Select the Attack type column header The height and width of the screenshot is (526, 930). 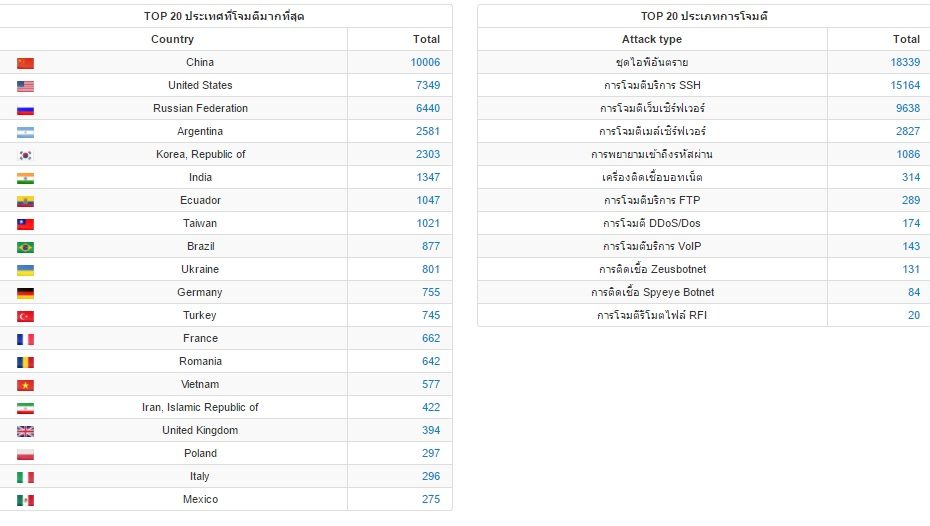click(652, 39)
